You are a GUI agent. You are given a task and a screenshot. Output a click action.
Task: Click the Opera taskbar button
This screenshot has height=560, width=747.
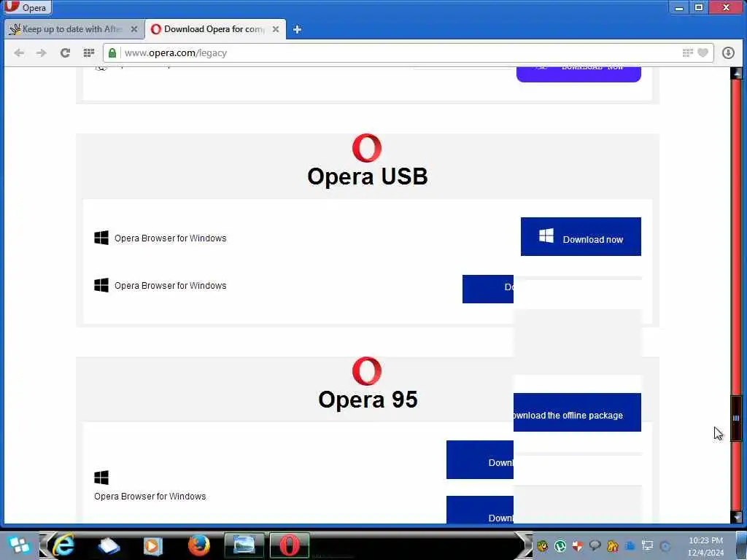[x=289, y=545]
